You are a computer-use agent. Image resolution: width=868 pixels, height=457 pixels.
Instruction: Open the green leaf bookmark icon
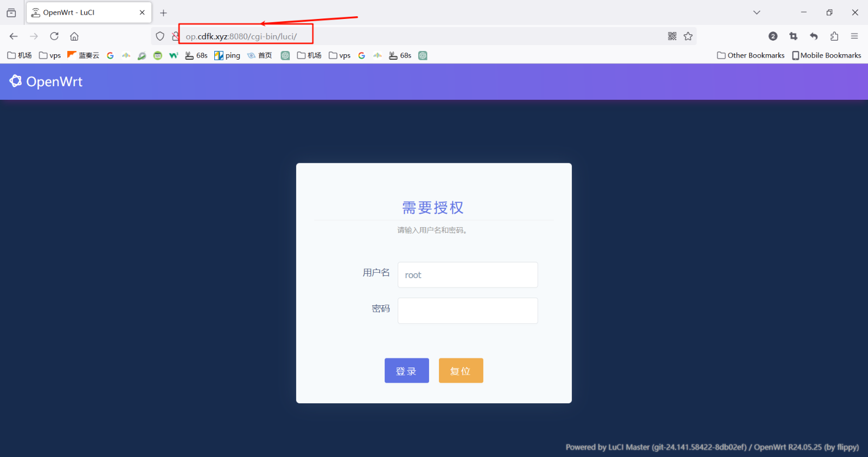[142, 55]
